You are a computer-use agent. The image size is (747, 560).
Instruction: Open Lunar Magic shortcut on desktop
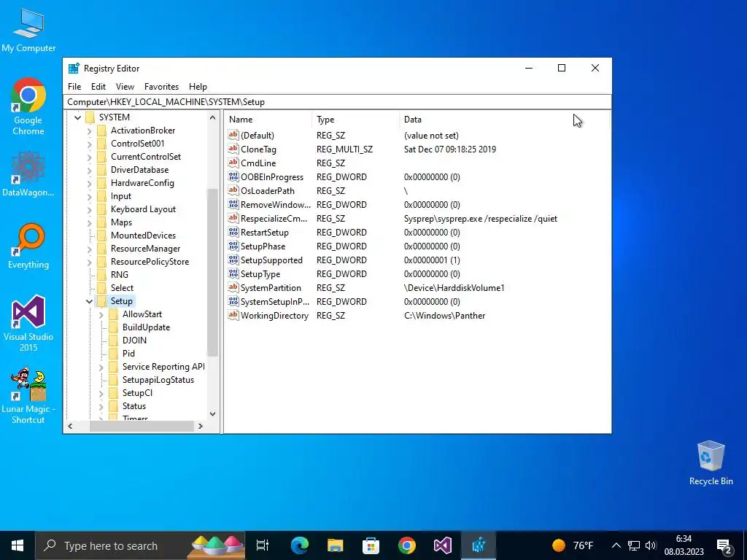[x=28, y=395]
